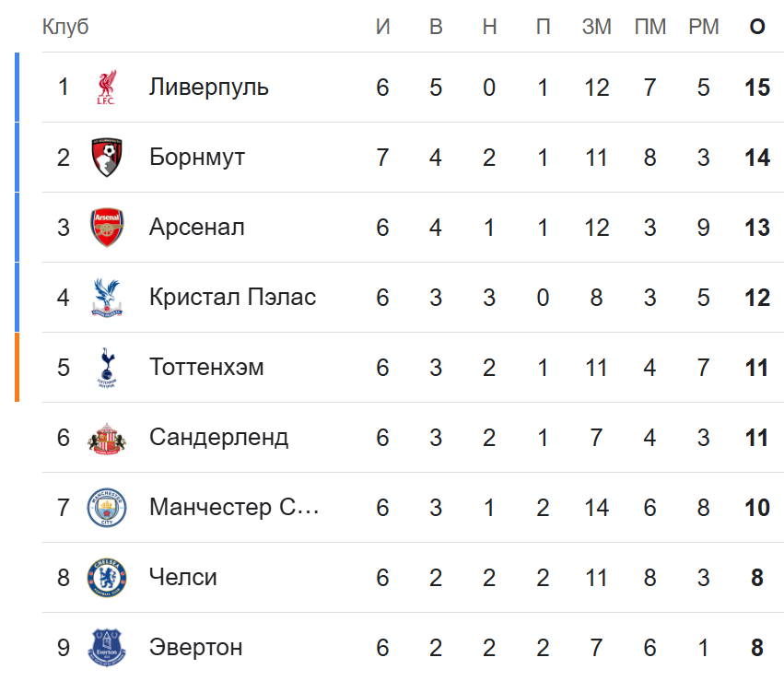Click the Everton club crest icon
784x681 pixels.
[106, 648]
